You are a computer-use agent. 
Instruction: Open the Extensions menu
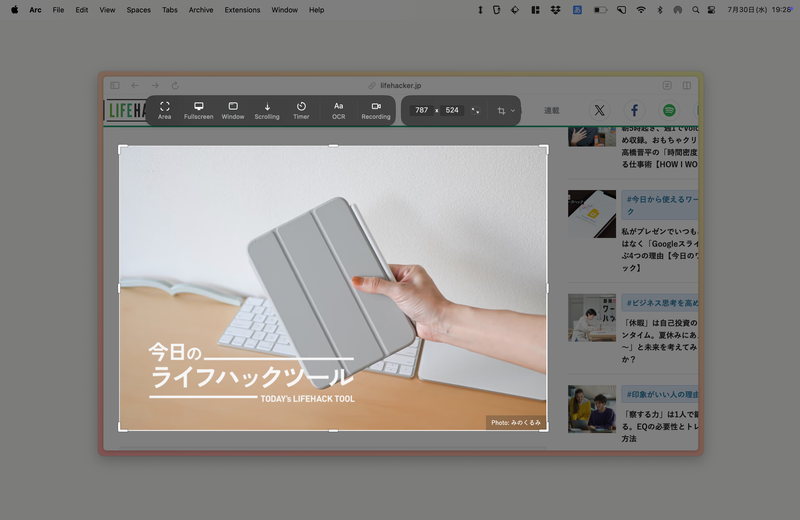(242, 10)
